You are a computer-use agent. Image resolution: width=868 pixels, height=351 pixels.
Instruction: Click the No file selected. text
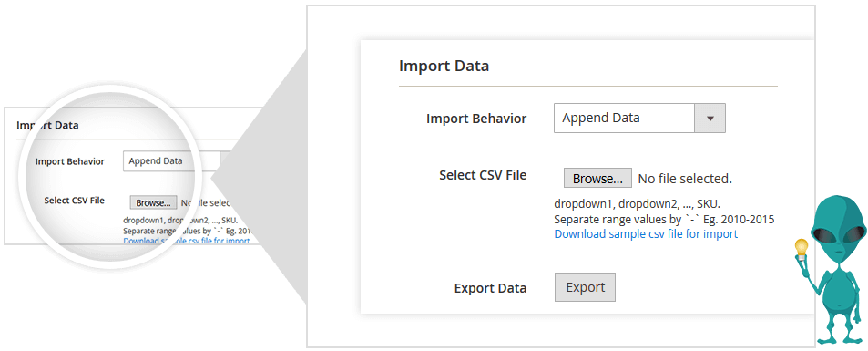click(x=685, y=179)
